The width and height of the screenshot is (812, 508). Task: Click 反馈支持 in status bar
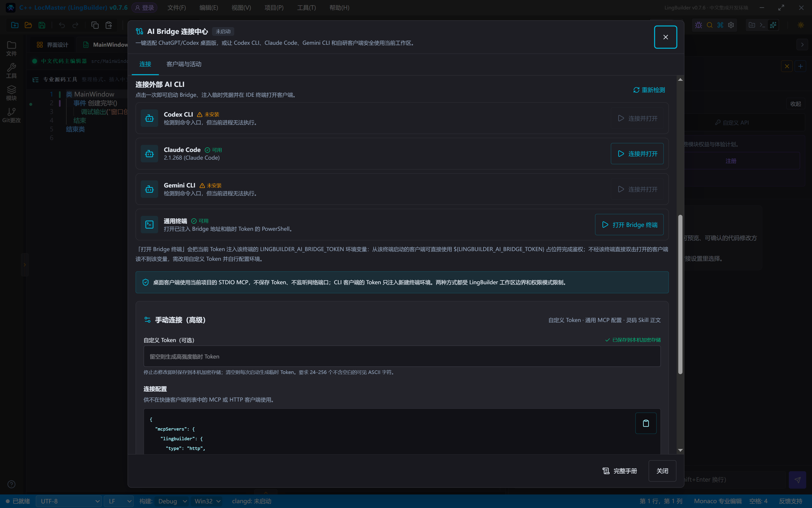[790, 501]
